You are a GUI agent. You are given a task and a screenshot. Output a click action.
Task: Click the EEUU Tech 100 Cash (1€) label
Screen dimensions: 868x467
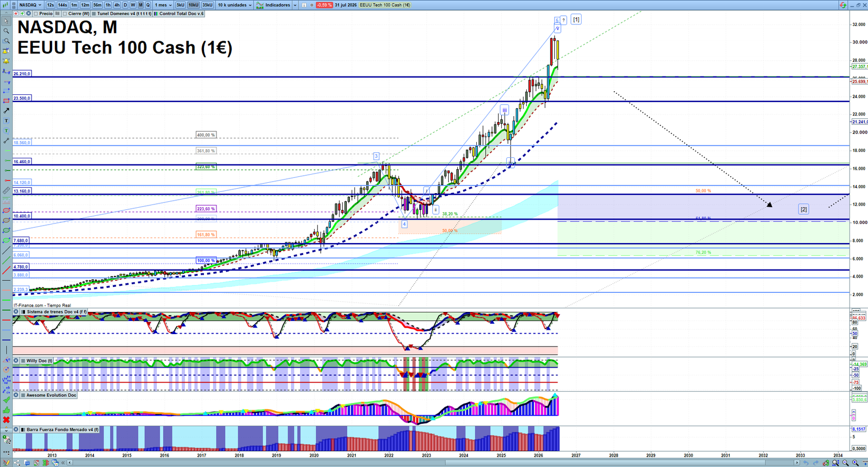[x=385, y=5]
